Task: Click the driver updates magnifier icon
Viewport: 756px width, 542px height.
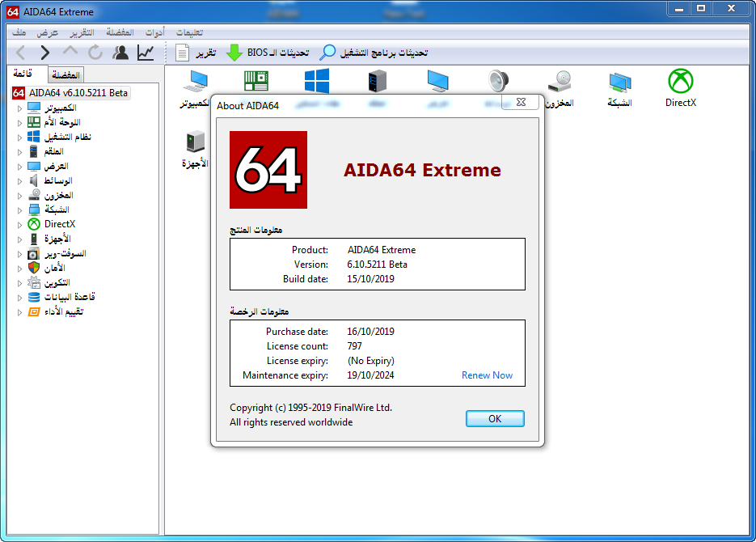Action: [x=327, y=53]
